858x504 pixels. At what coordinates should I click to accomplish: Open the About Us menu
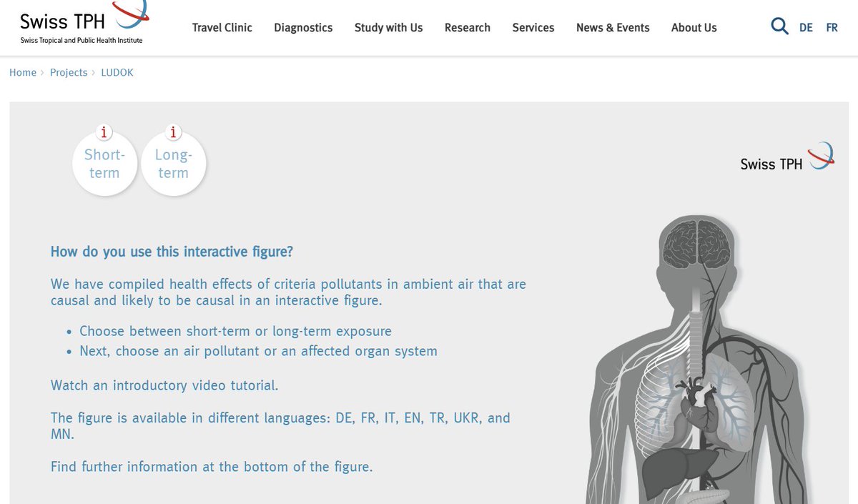pos(694,28)
